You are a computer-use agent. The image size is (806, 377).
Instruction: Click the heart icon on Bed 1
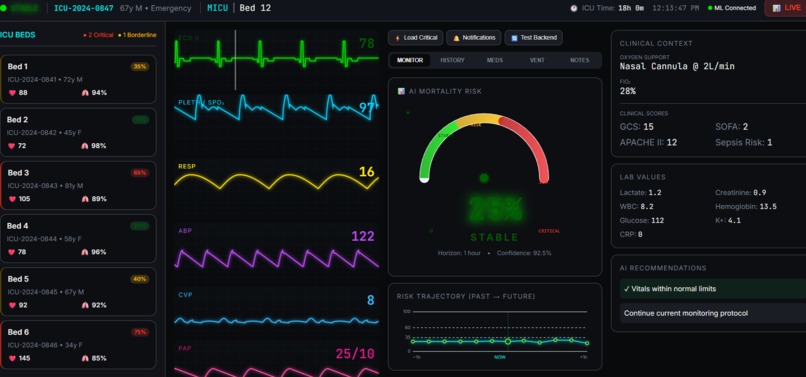tap(11, 93)
